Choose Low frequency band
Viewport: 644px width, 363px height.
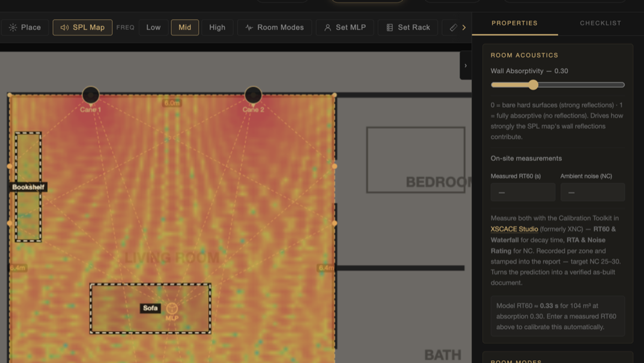pos(153,27)
